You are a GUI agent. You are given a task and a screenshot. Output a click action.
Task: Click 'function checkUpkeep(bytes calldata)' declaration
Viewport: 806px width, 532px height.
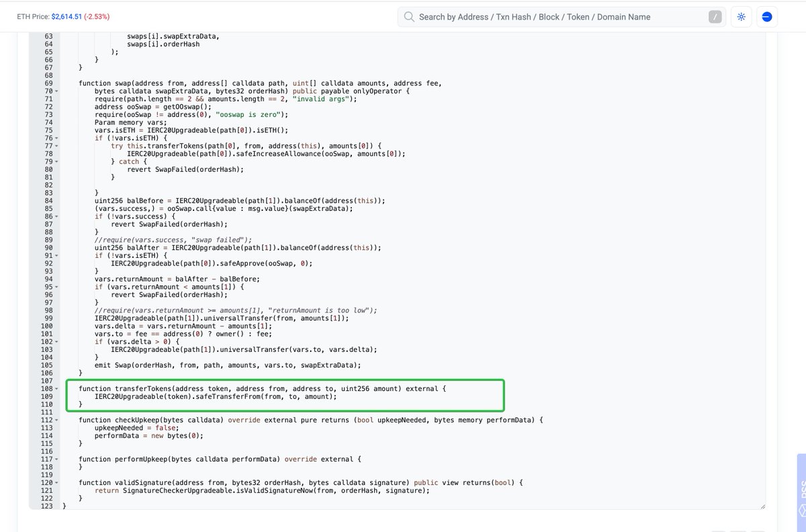(310, 420)
